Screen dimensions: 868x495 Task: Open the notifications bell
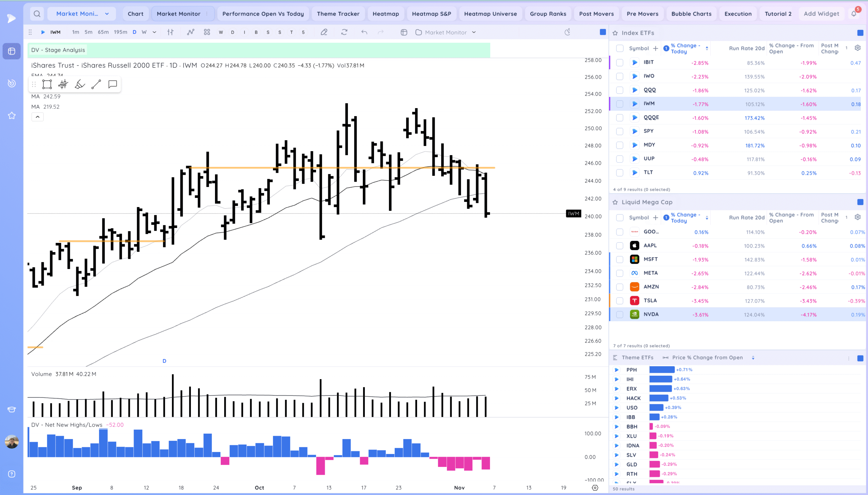[x=854, y=14]
